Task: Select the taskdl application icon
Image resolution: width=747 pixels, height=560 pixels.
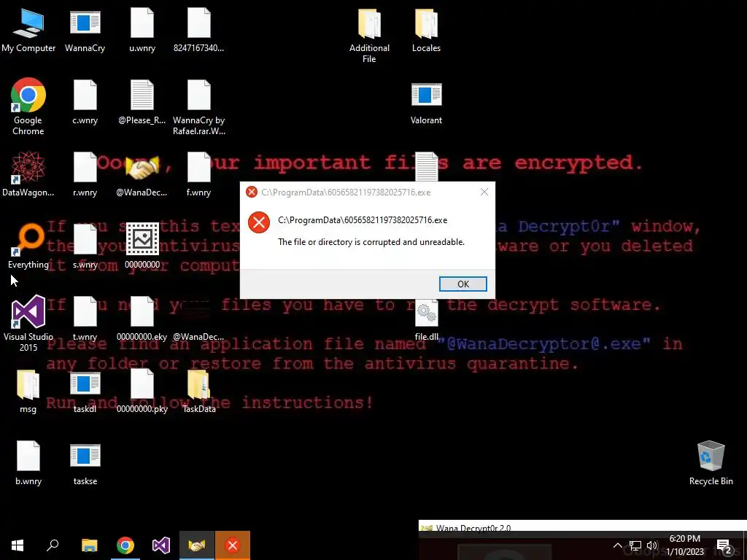Action: point(85,392)
